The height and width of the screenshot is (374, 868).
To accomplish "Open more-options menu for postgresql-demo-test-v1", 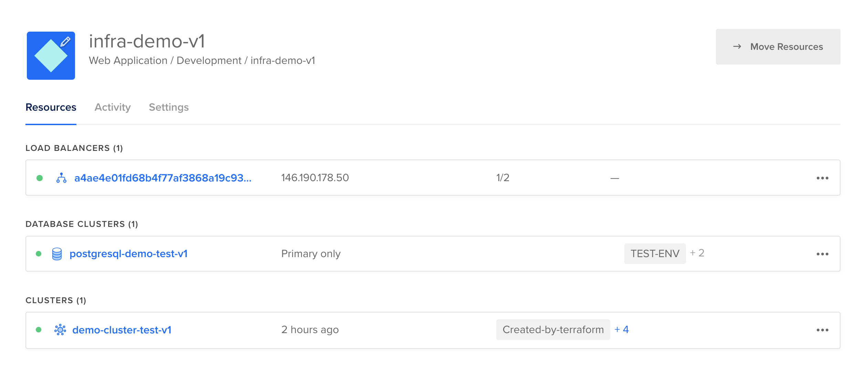I will [822, 254].
